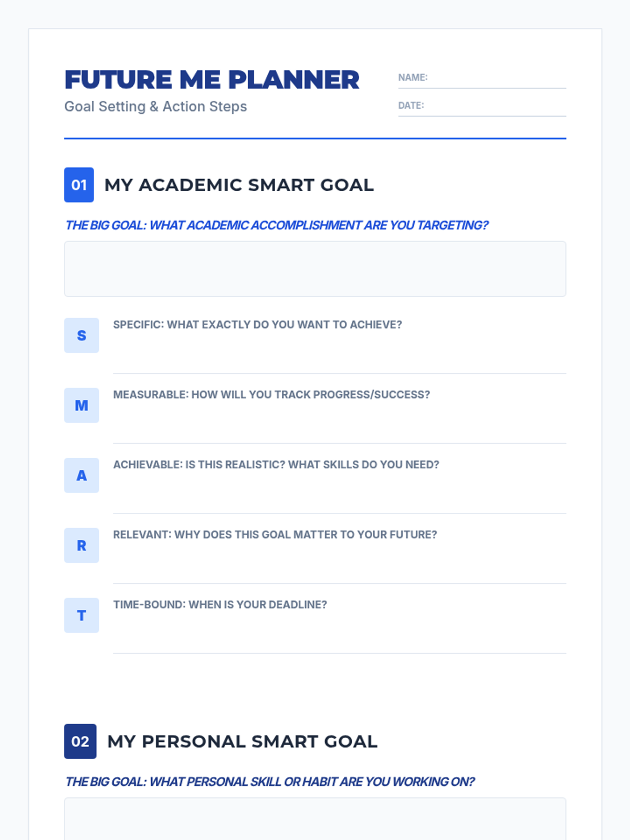Click the S letter tile for Specific
The image size is (630, 840).
(x=81, y=335)
